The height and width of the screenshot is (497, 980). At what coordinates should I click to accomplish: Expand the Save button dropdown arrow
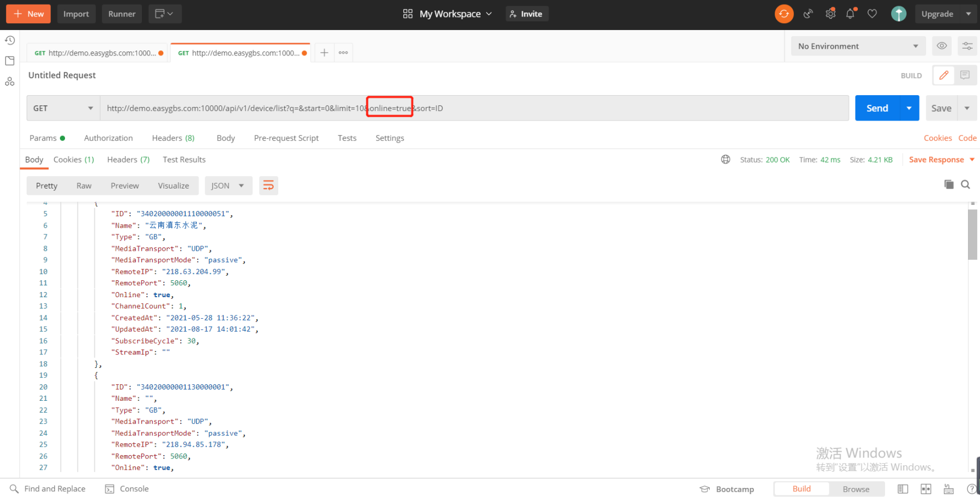pyautogui.click(x=967, y=108)
